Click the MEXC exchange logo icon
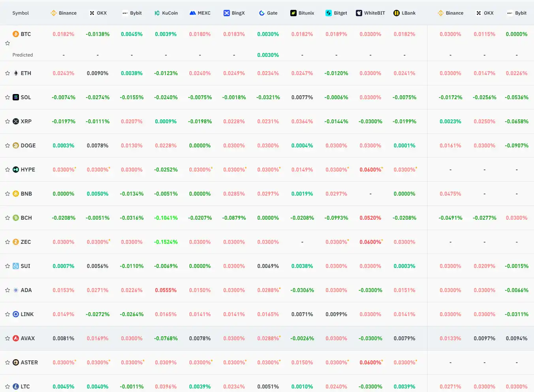 (193, 13)
